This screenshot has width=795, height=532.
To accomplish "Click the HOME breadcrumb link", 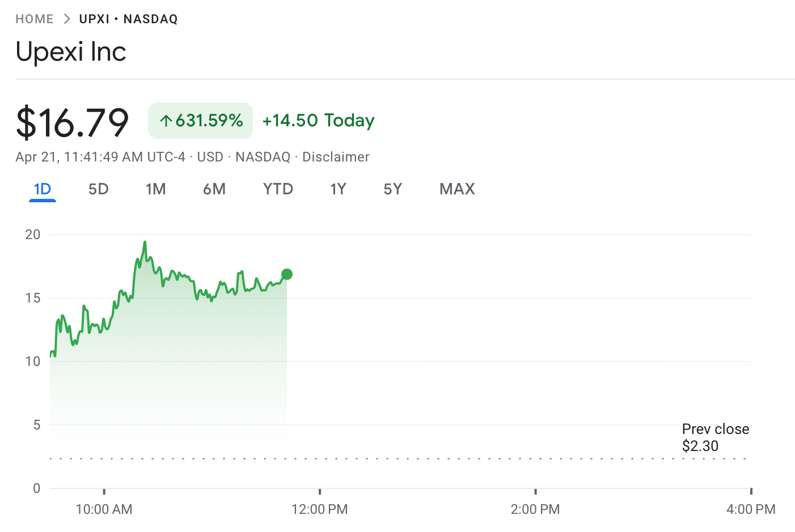I will tap(35, 19).
